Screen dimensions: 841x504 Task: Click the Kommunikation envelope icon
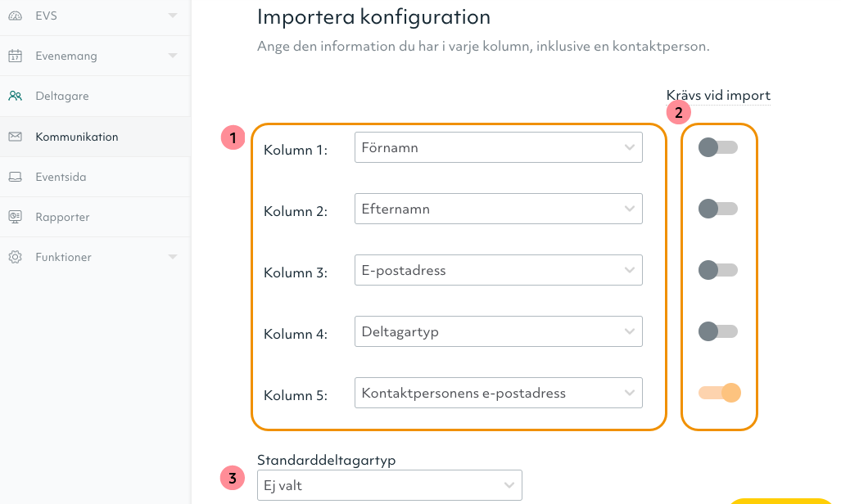[x=15, y=136]
